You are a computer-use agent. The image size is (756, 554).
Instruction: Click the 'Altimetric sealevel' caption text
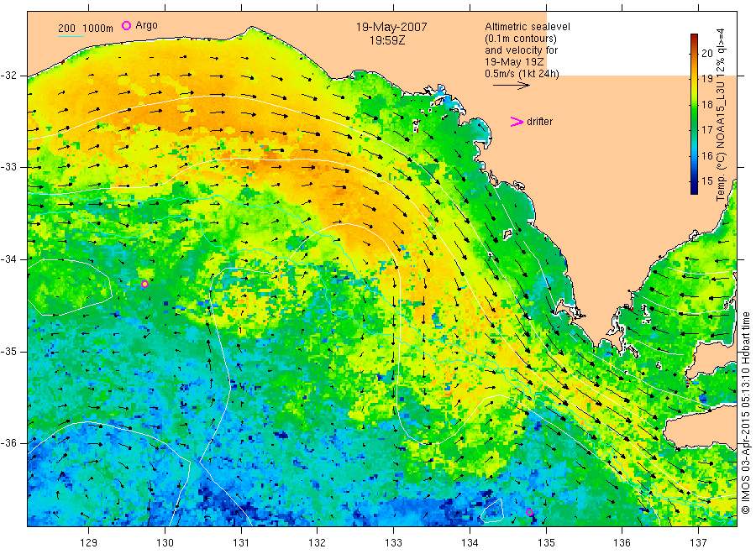point(528,27)
